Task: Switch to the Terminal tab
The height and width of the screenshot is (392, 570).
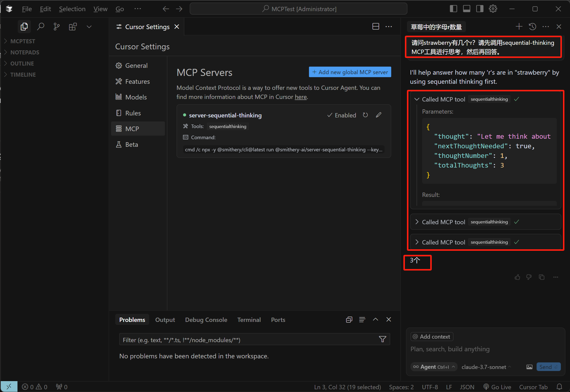Action: [x=249, y=320]
